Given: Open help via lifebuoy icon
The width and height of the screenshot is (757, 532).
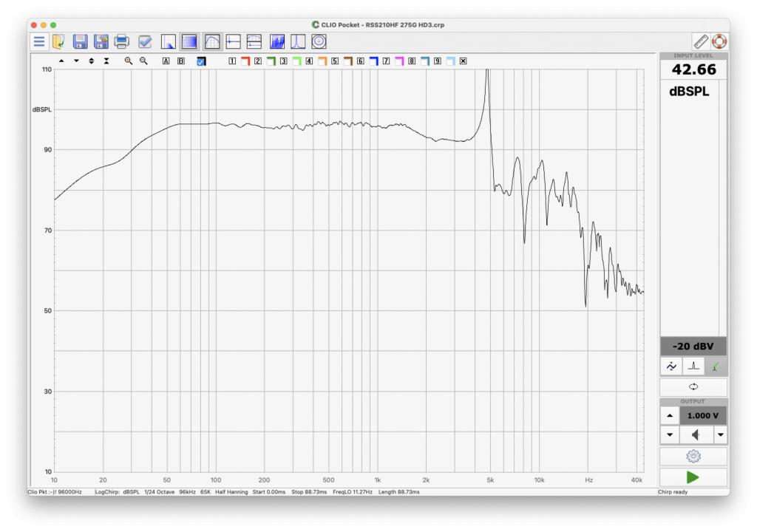Looking at the screenshot, I should click(x=719, y=42).
